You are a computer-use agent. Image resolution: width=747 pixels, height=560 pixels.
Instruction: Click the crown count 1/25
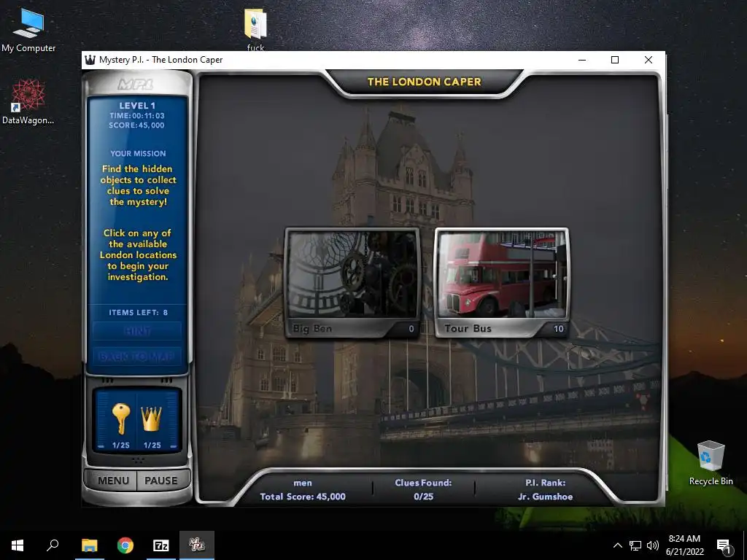point(152,446)
